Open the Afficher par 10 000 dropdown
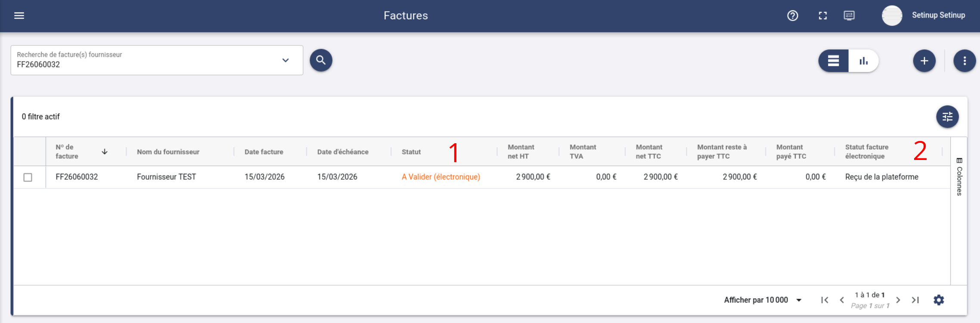The image size is (980, 323). click(763, 300)
